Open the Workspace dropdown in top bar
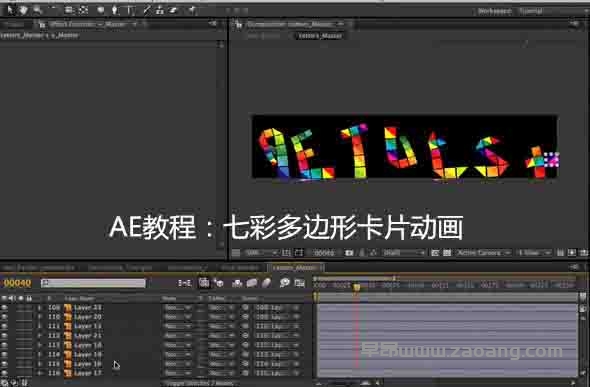The height and width of the screenshot is (387, 590). (552, 11)
